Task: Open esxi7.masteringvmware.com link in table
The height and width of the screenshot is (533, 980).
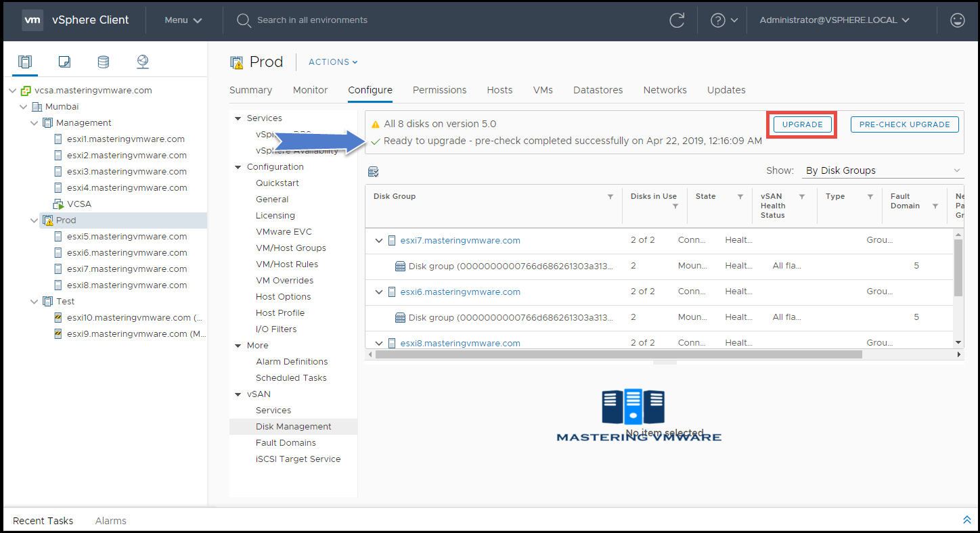Action: tap(460, 241)
